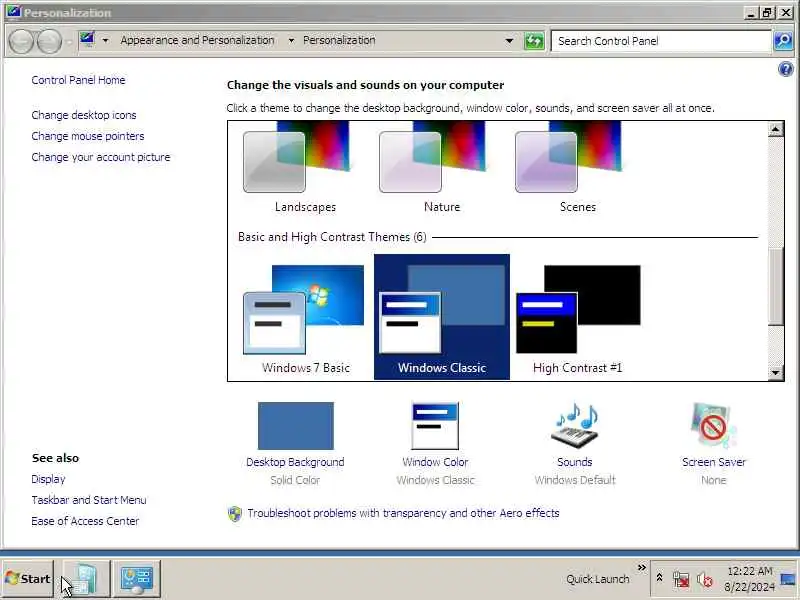Click the Search Control Panel field
The height and width of the screenshot is (600, 800).
click(661, 41)
